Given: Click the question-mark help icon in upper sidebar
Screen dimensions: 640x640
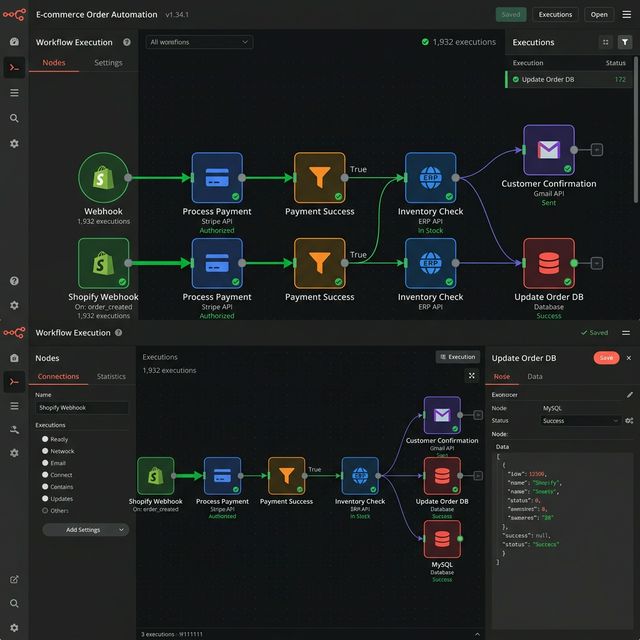Looking at the screenshot, I should 14,281.
